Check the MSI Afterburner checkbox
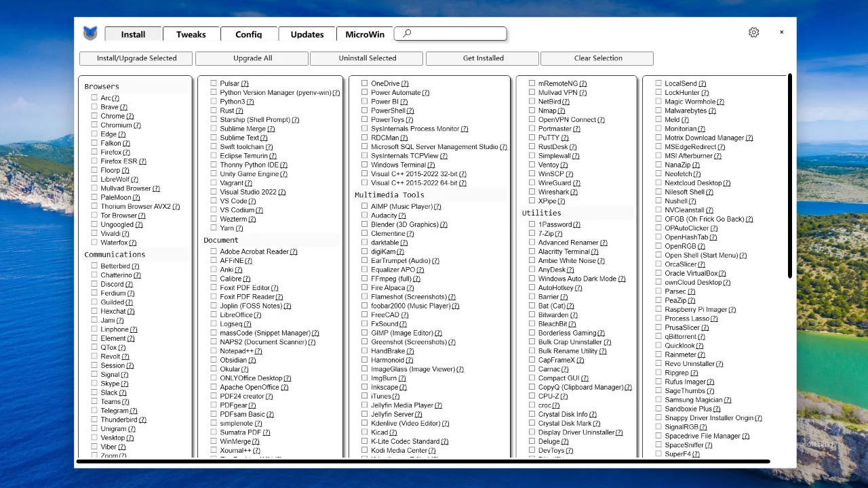The image size is (868, 488). (x=658, y=156)
